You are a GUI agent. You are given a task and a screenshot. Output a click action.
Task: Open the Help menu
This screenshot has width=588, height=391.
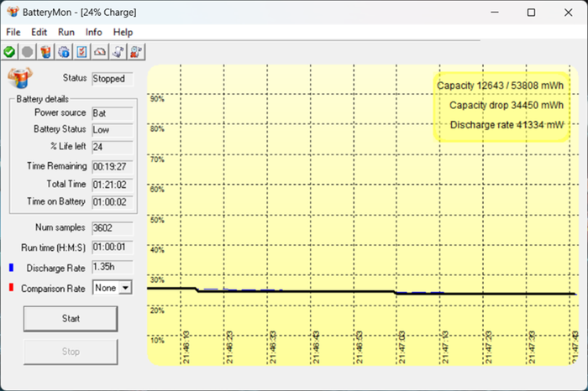[x=123, y=32]
